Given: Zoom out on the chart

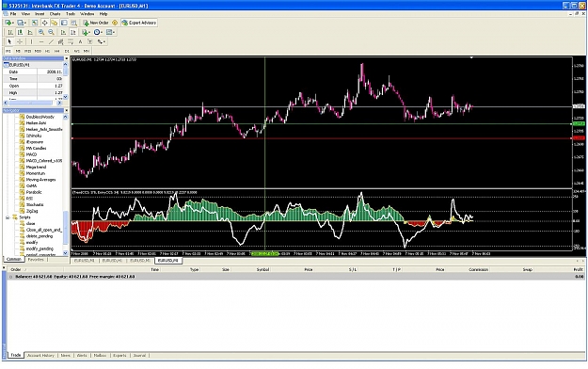Looking at the screenshot, I should point(51,32).
